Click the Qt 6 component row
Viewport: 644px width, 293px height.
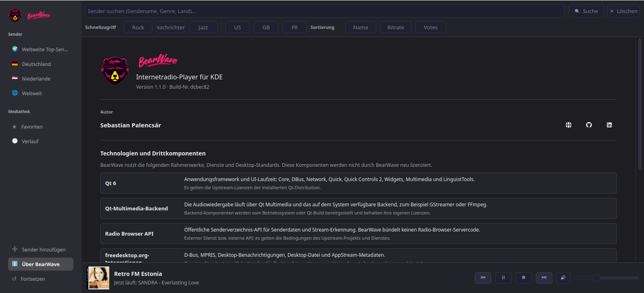pyautogui.click(x=358, y=183)
